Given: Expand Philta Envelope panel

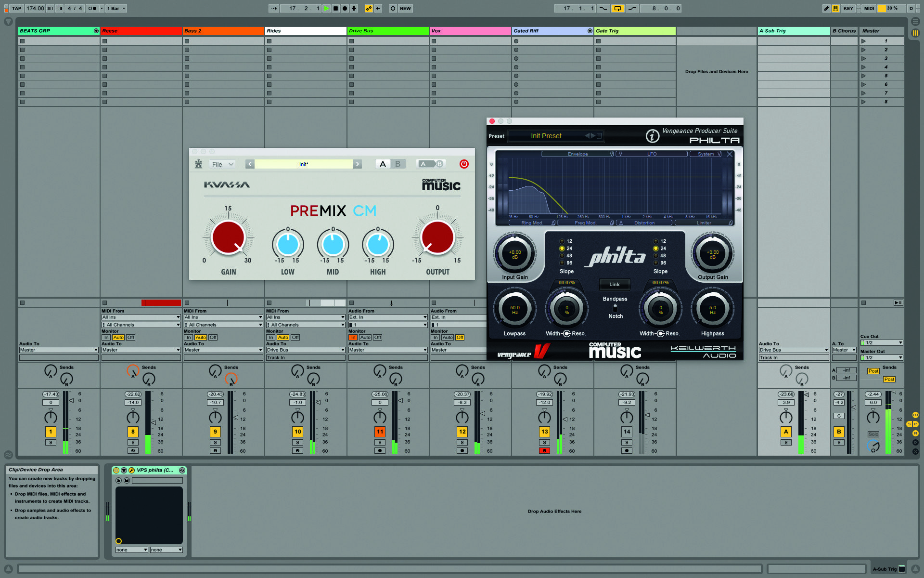Looking at the screenshot, I should click(x=577, y=154).
